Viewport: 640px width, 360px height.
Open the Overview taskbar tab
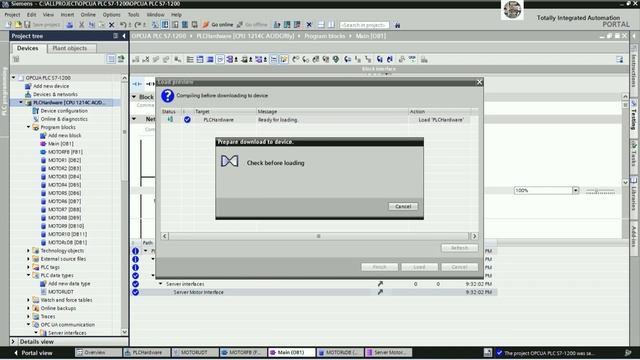pyautogui.click(x=98, y=352)
